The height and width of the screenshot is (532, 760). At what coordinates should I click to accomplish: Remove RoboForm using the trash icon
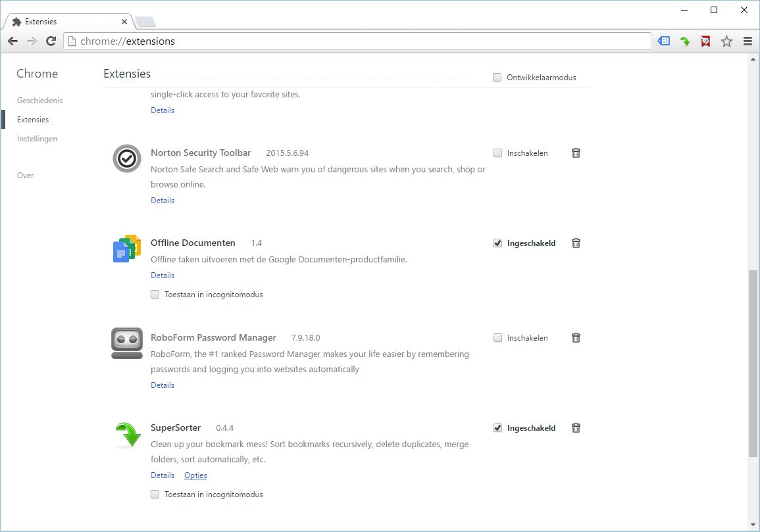pyautogui.click(x=576, y=337)
